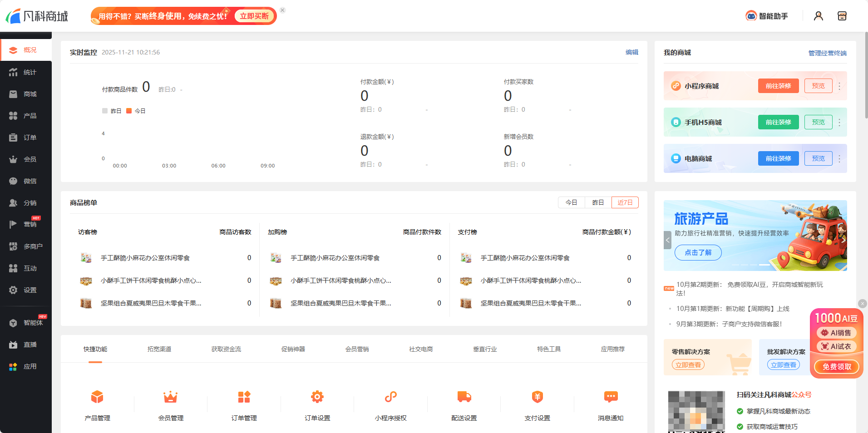Open 管理经营终端 link
Image resolution: width=868 pixels, height=433 pixels.
[827, 53]
